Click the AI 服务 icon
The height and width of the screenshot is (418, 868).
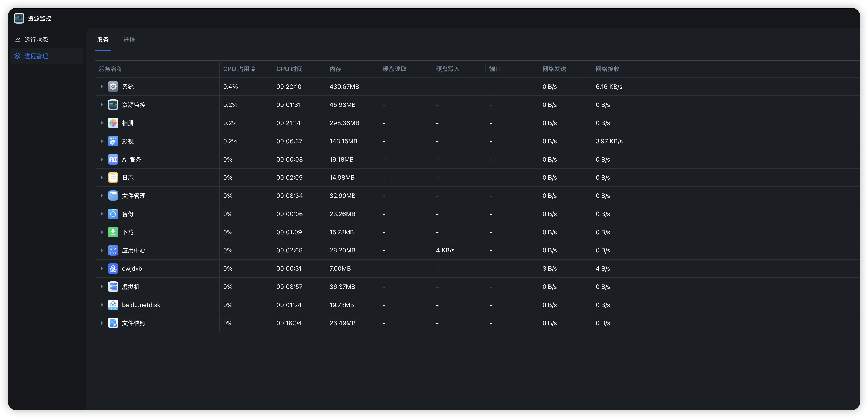113,160
